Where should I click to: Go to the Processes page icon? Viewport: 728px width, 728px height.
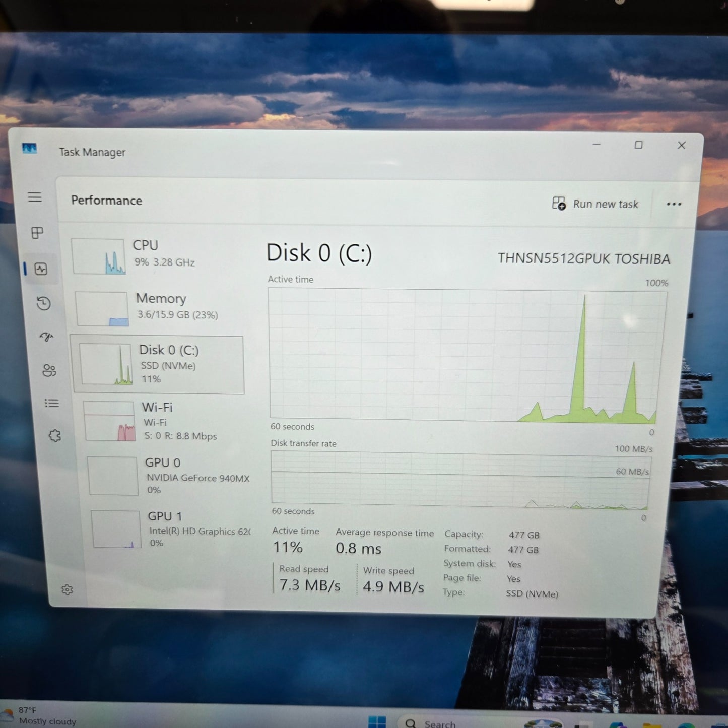tap(37, 233)
